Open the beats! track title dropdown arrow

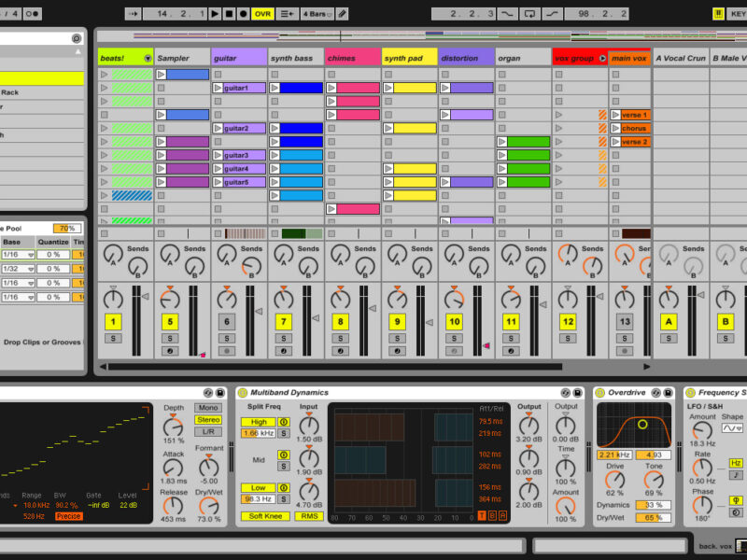coord(147,58)
